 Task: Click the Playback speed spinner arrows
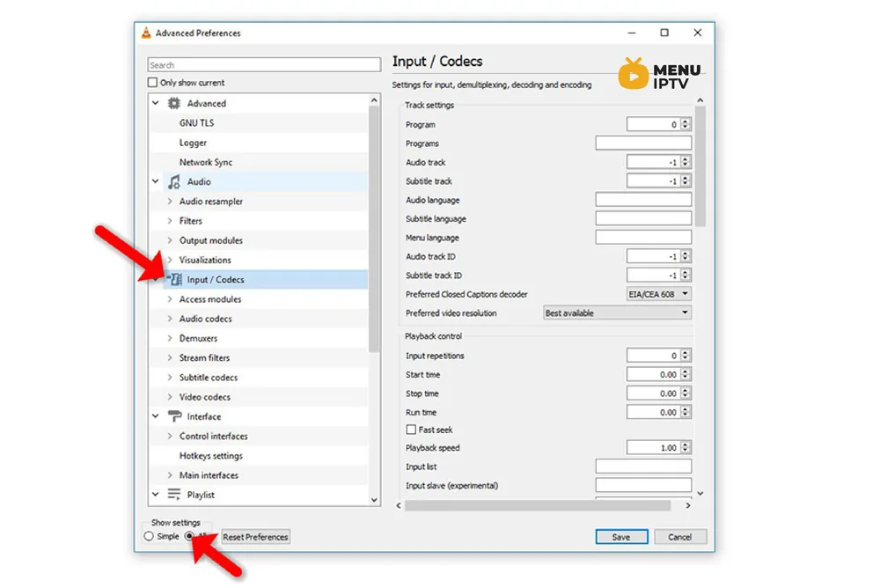pyautogui.click(x=686, y=447)
